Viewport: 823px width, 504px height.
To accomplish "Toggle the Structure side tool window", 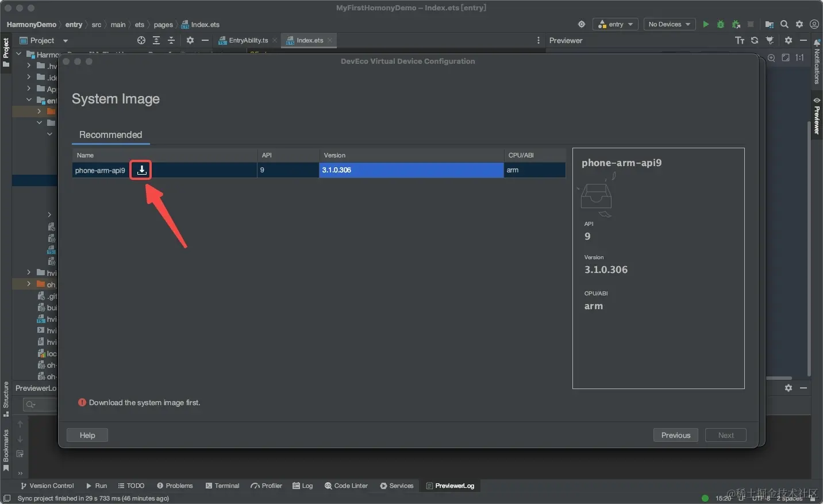I will (x=6, y=399).
